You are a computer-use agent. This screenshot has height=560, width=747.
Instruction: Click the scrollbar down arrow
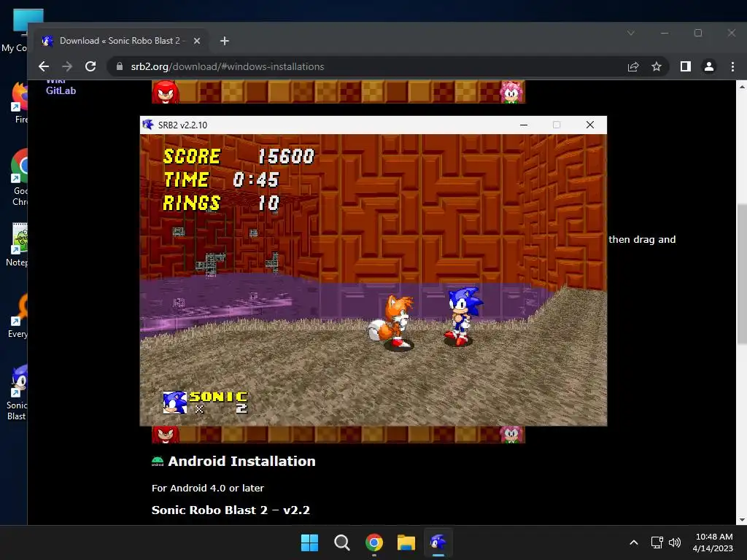coord(742,521)
